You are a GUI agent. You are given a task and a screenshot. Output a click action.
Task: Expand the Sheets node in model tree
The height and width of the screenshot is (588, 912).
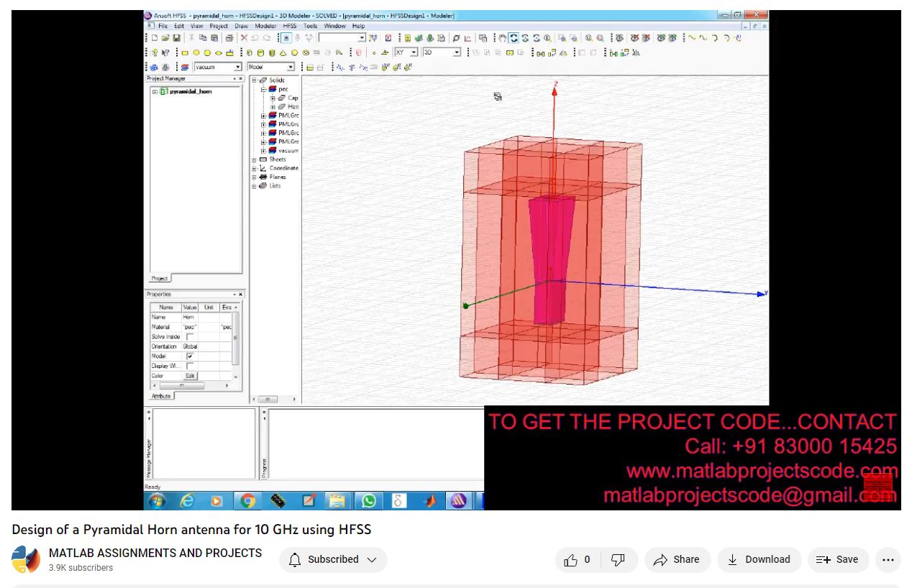254,160
